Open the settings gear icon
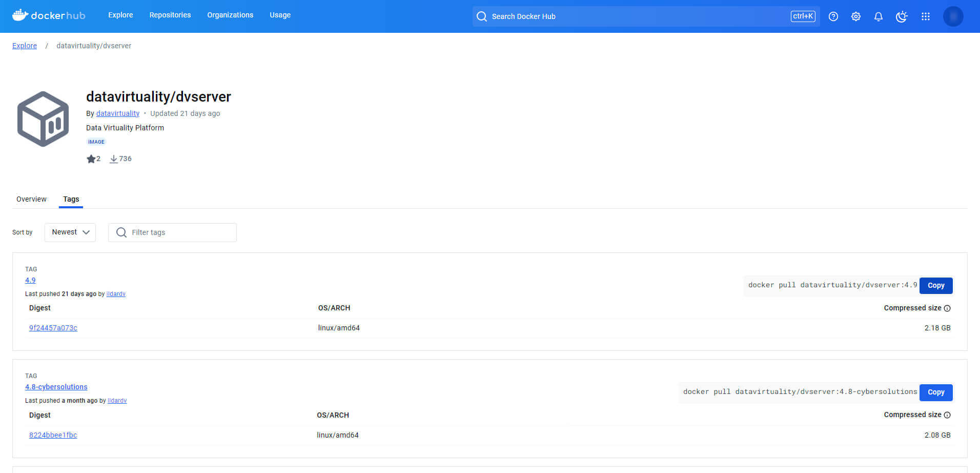Screen dimensions: 980x473 pos(856,16)
